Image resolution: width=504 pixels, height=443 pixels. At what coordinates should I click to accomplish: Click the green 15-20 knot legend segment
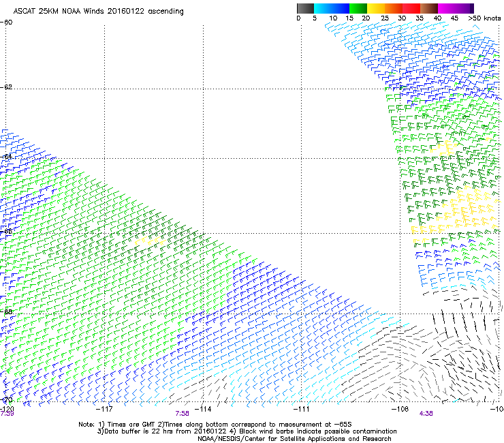pyautogui.click(x=358, y=8)
